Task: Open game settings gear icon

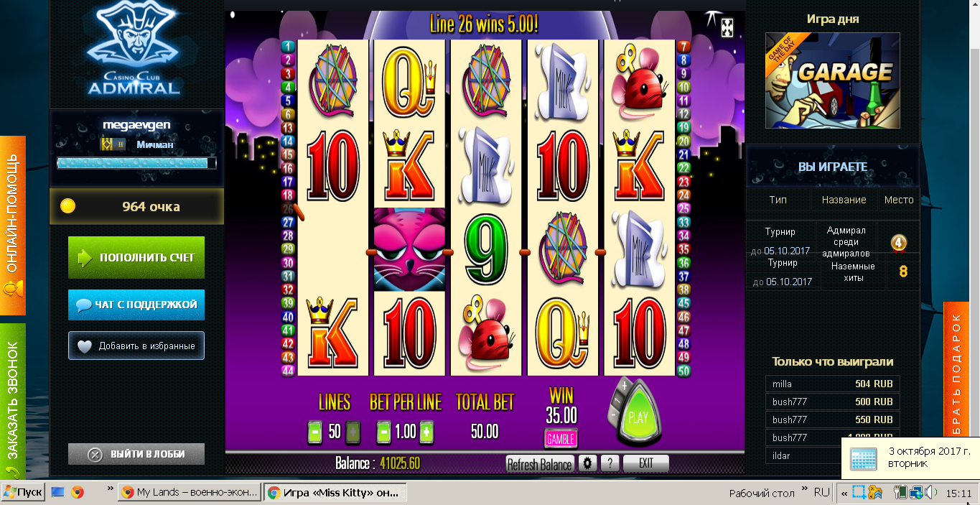Action: pyautogui.click(x=589, y=463)
